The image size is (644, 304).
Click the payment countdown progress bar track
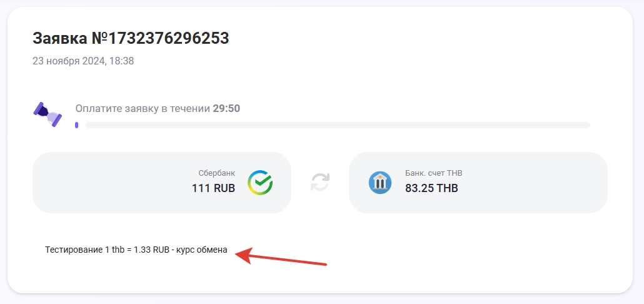pyautogui.click(x=338, y=125)
